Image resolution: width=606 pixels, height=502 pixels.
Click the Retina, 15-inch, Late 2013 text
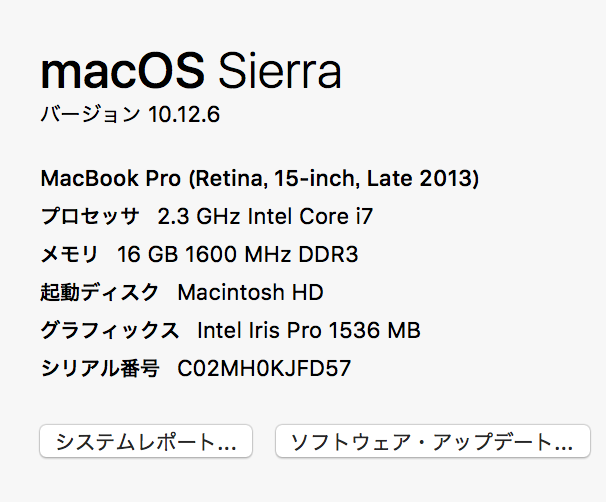tap(334, 179)
